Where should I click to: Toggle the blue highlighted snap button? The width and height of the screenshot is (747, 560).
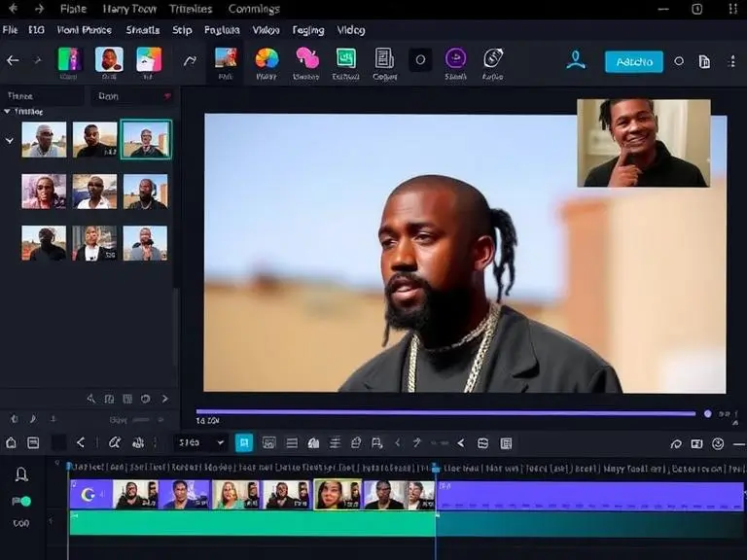(x=244, y=443)
